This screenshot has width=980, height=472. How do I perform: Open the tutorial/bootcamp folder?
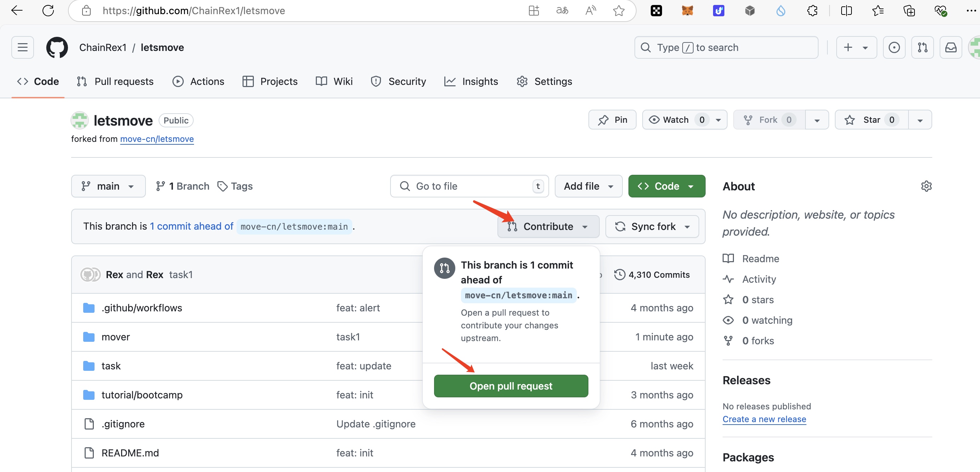point(142,395)
